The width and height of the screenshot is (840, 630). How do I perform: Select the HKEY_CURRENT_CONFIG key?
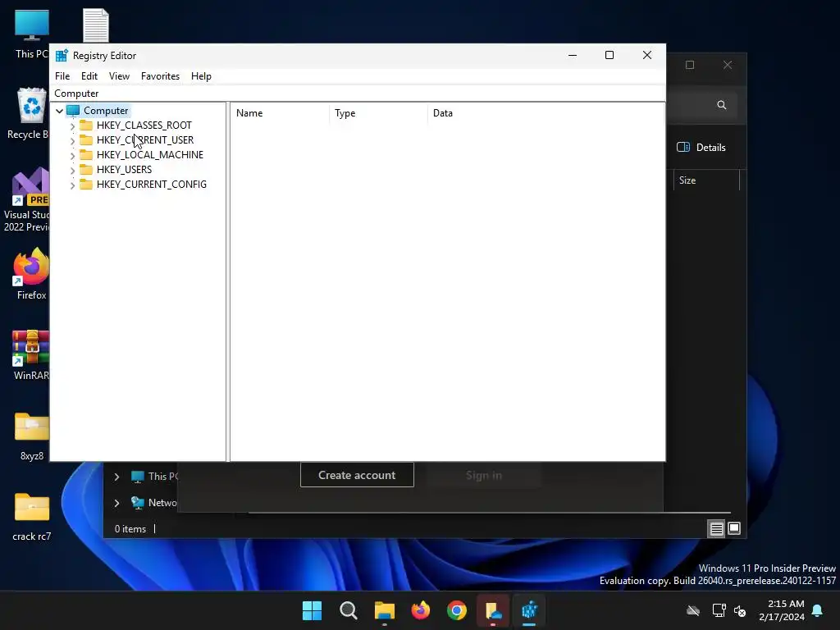152,185
